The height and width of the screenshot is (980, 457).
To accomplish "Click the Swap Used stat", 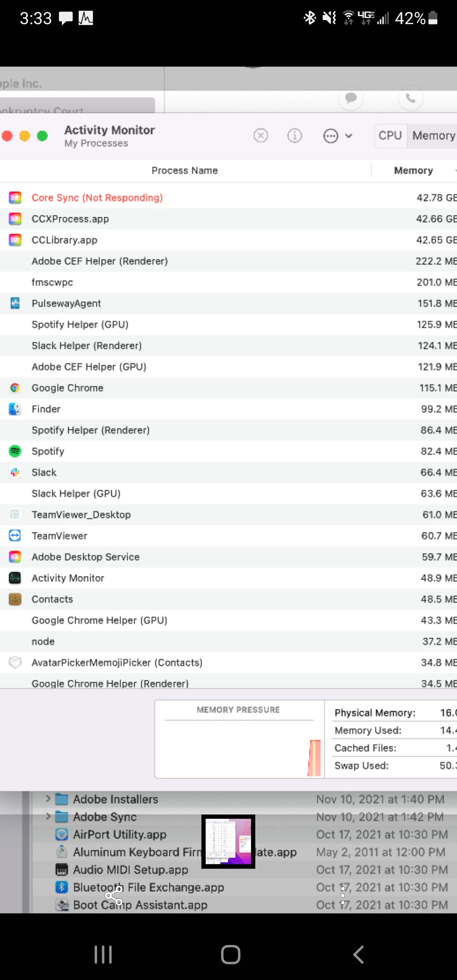I will [395, 765].
